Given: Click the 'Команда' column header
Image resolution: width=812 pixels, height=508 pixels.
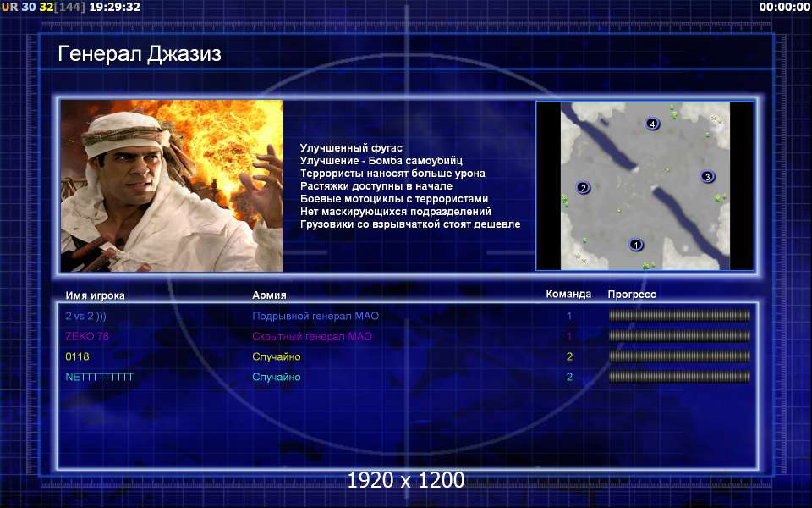Looking at the screenshot, I should pos(568,294).
